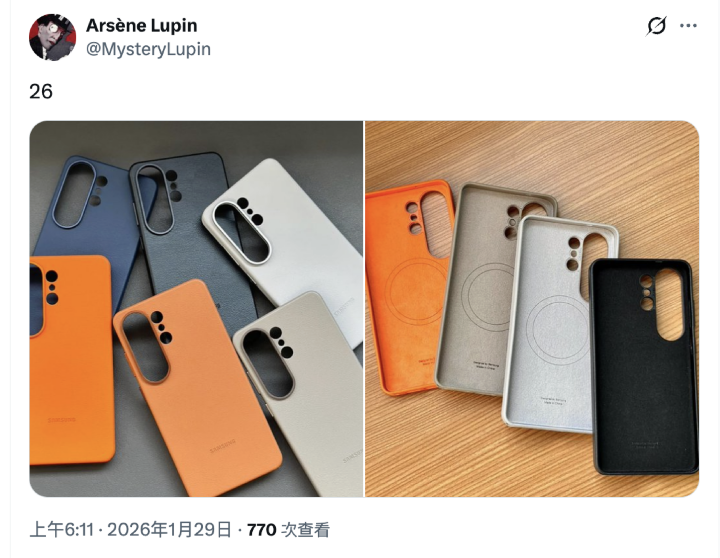The image size is (720, 558).
Task: Click the 2026年1月29日 date text
Action: (169, 530)
